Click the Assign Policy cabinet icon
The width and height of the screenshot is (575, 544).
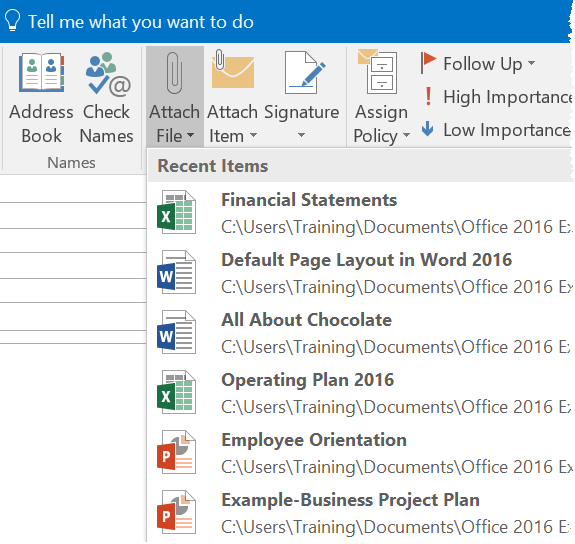pyautogui.click(x=378, y=72)
